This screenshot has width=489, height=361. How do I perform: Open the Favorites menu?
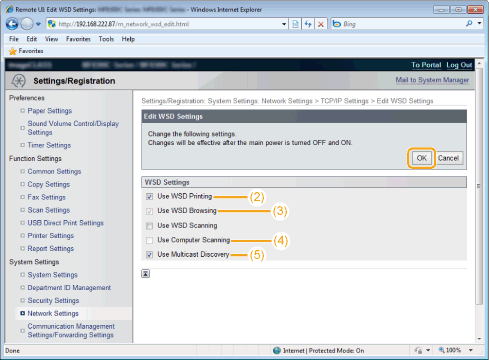(78, 39)
